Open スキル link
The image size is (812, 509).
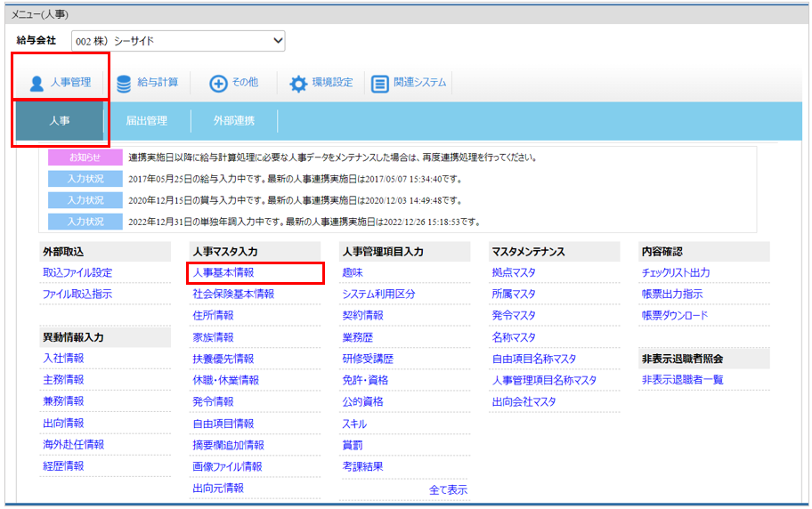click(354, 424)
